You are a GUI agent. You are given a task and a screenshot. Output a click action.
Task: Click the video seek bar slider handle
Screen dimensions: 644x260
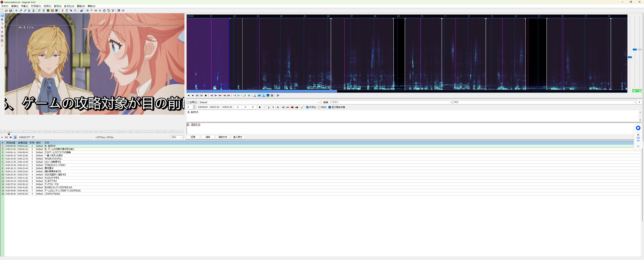click(9, 133)
